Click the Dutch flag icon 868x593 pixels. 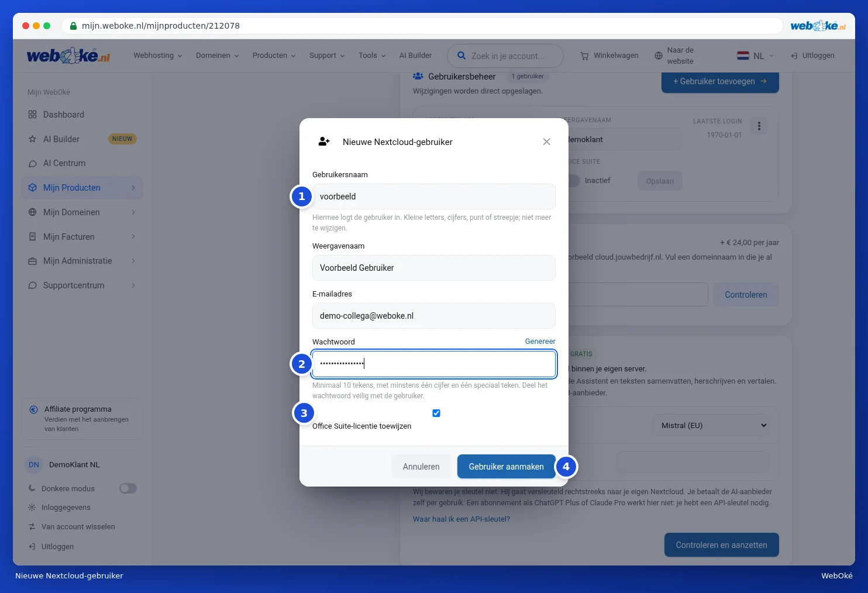point(743,56)
